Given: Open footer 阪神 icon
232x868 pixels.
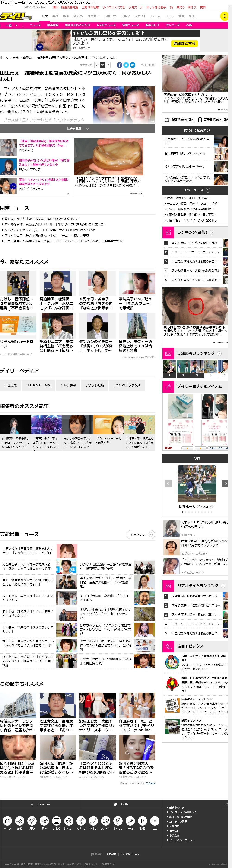Looking at the screenshot, I should coord(44,821).
